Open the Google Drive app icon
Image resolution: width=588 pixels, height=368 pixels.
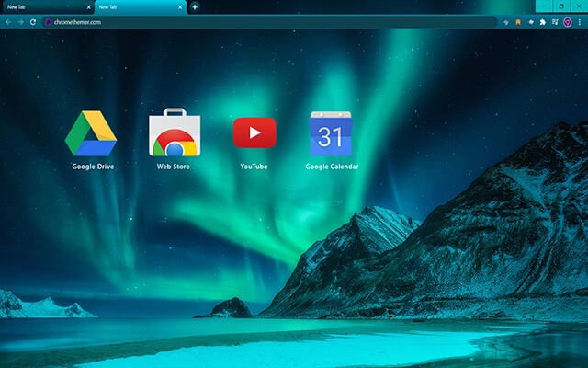pos(91,132)
